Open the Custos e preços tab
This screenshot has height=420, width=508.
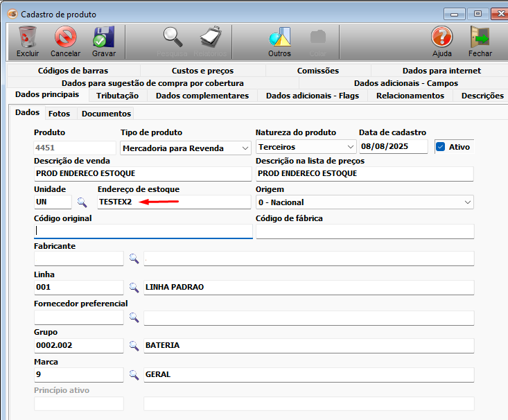coord(202,71)
